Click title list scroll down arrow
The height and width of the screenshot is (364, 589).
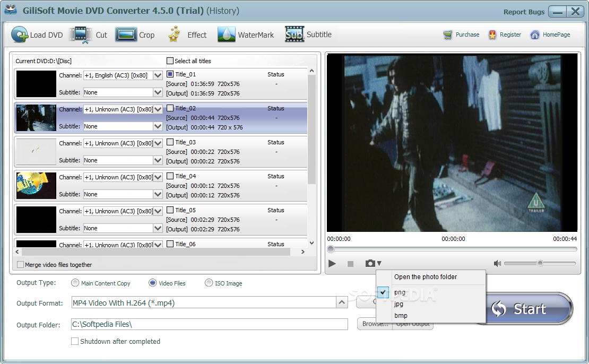(x=311, y=243)
